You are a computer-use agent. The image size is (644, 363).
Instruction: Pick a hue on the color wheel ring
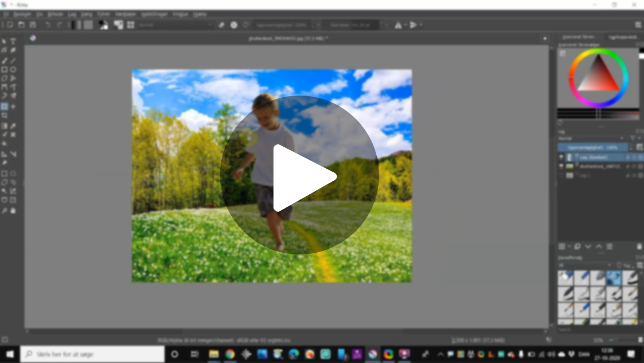click(599, 51)
